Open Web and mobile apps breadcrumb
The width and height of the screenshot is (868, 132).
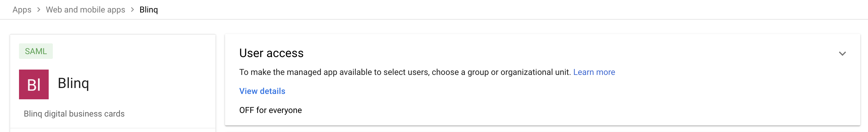pos(85,10)
